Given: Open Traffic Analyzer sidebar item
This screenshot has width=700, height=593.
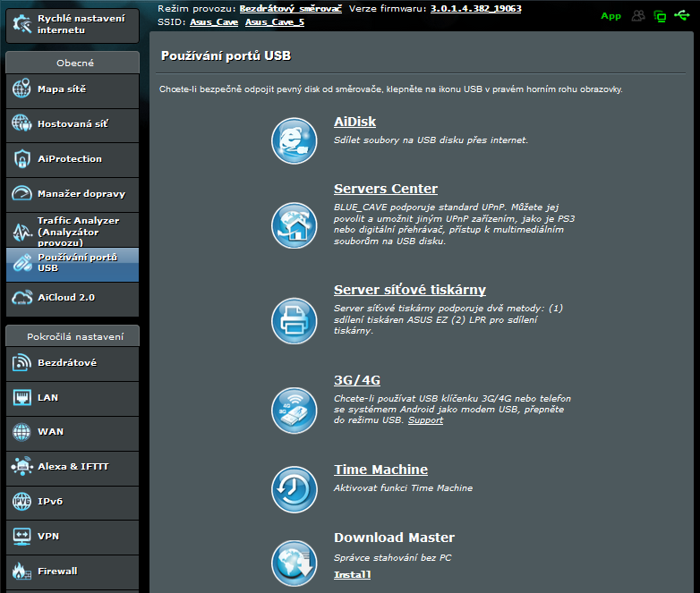Looking at the screenshot, I should (x=72, y=231).
